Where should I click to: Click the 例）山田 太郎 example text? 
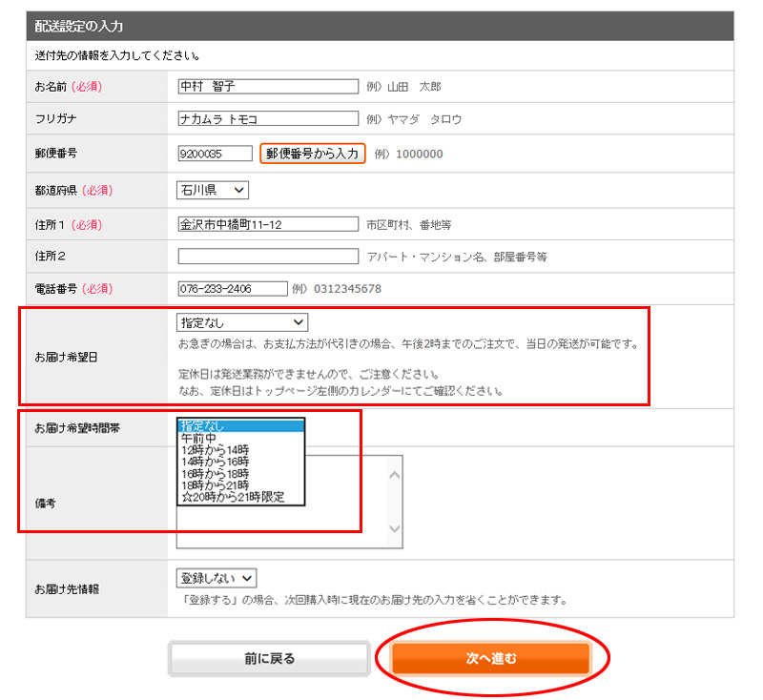[x=403, y=87]
